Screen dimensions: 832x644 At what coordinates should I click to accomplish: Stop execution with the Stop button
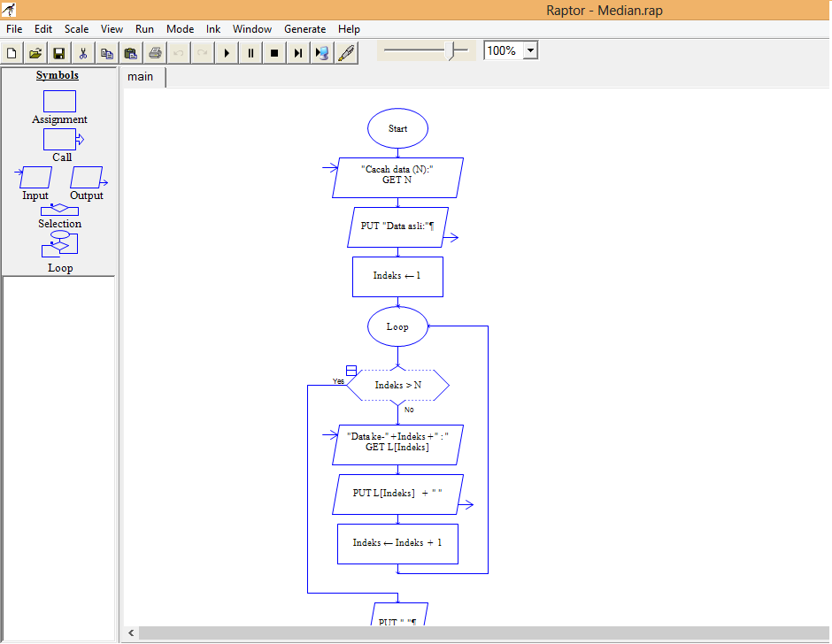point(274,52)
